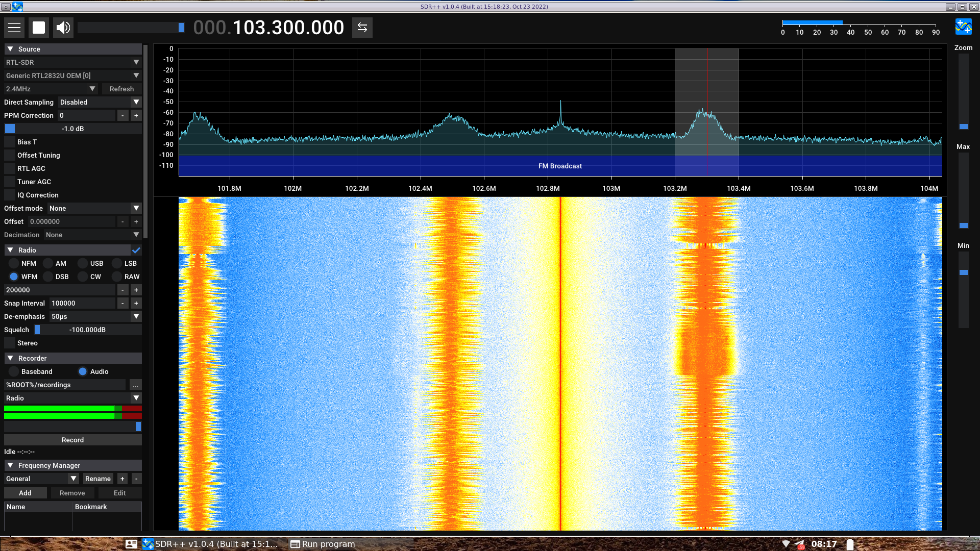Enable the Stereo checkbox
Image resolution: width=980 pixels, height=551 pixels.
pyautogui.click(x=10, y=343)
